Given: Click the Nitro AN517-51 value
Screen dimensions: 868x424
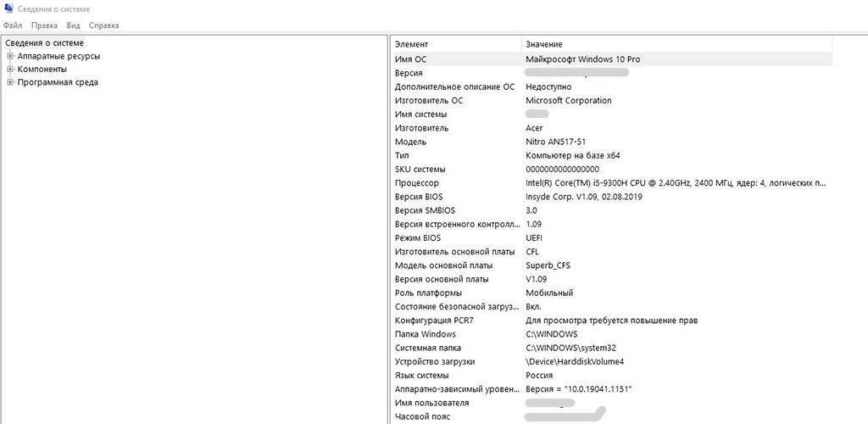Looking at the screenshot, I should click(555, 142).
